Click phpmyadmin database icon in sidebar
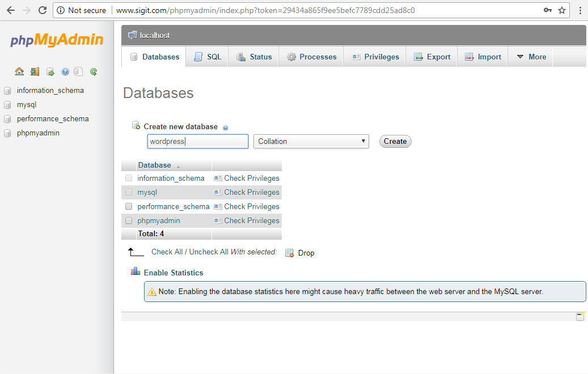This screenshot has height=374, width=588. [x=7, y=133]
